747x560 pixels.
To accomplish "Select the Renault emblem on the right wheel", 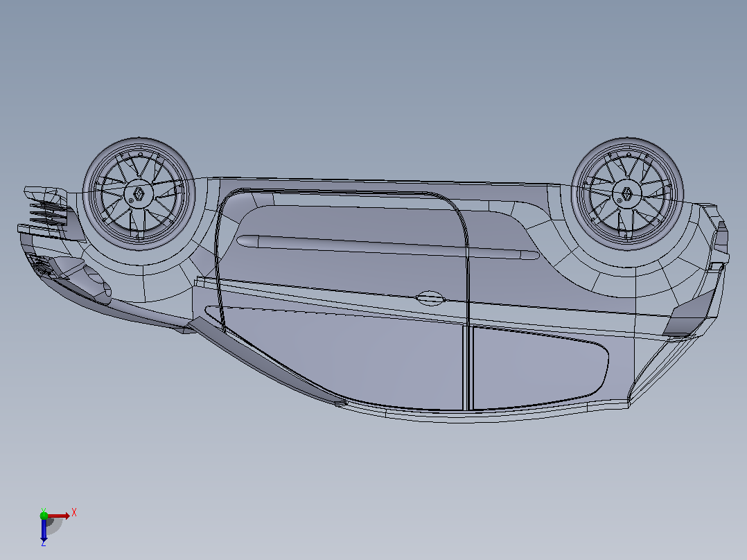I will pos(627,194).
